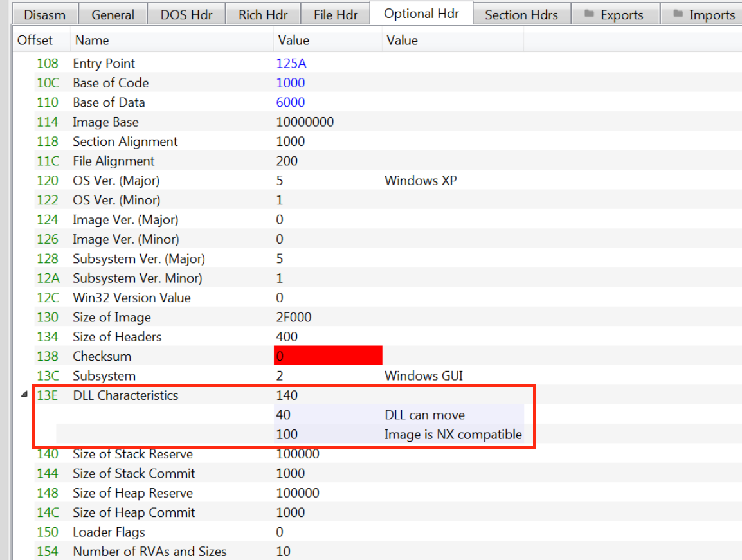The width and height of the screenshot is (742, 560).
Task: Select the 'DLL can move' flag row
Action: click(x=424, y=415)
